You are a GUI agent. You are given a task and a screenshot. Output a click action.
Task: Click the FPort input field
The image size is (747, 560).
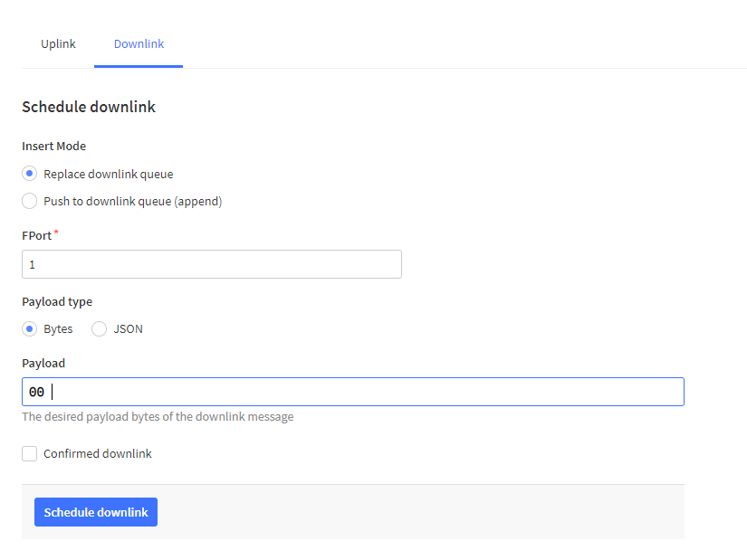coord(212,264)
